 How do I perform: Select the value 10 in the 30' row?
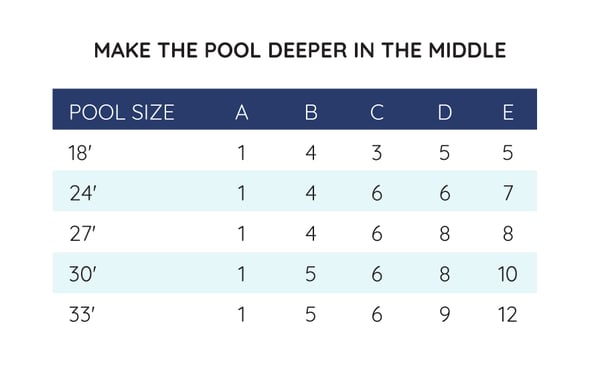[x=508, y=274]
